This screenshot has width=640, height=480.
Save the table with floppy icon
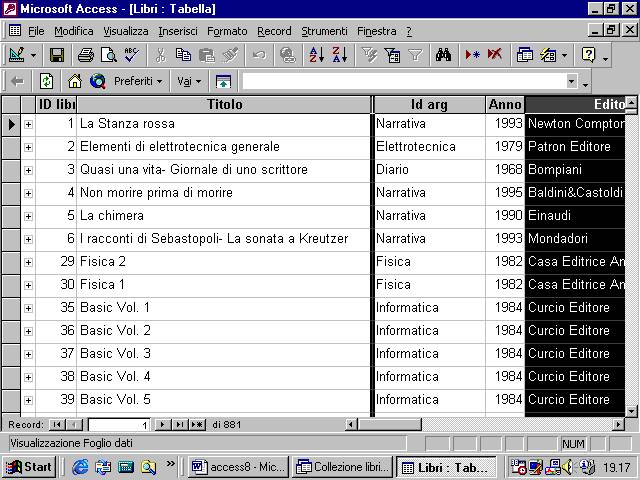pos(57,55)
